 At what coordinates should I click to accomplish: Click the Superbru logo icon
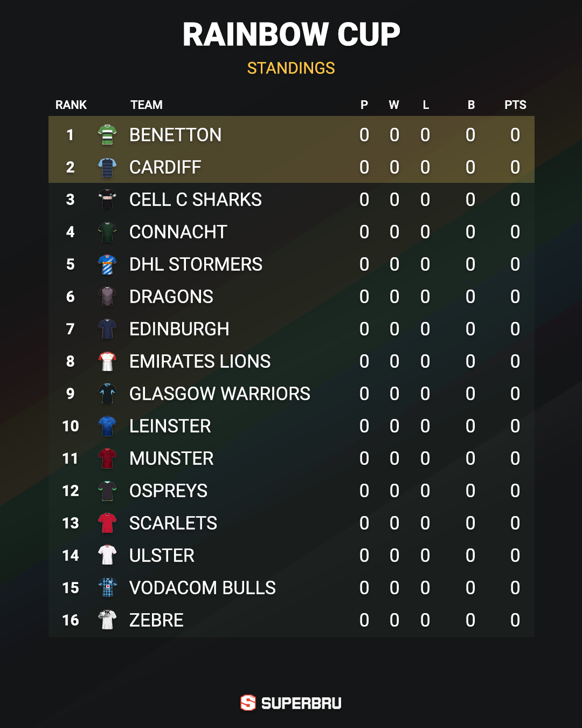pos(248,703)
